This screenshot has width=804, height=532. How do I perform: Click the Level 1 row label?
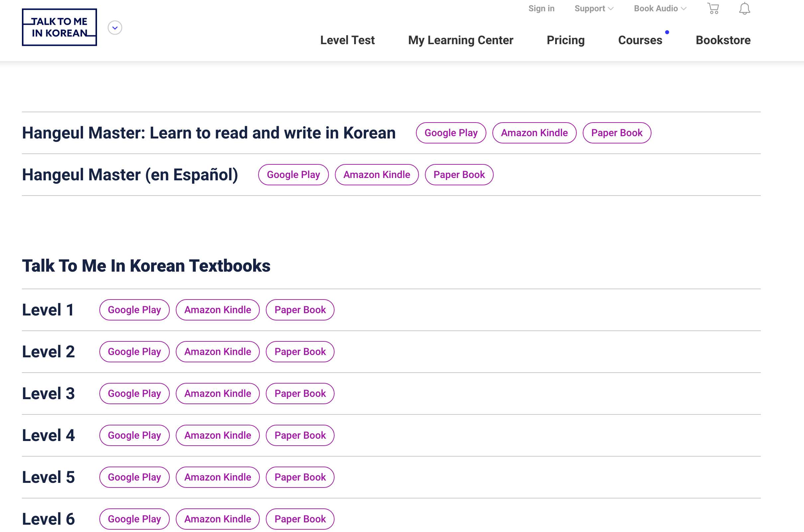(48, 310)
